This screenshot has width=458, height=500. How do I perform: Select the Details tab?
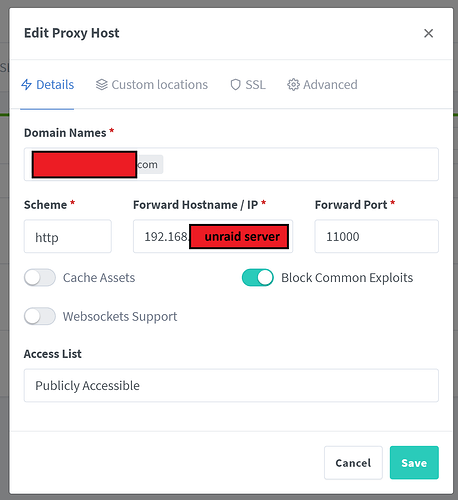[47, 85]
